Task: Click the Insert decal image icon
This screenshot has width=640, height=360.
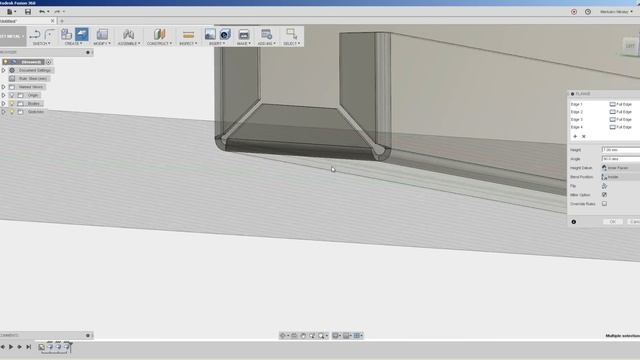Action: 210,34
